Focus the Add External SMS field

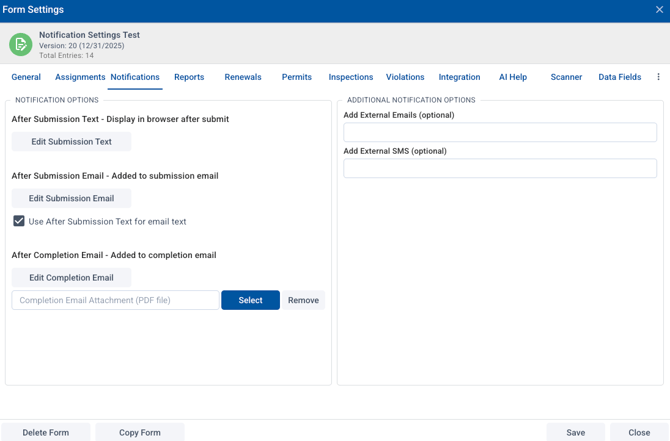pos(500,168)
